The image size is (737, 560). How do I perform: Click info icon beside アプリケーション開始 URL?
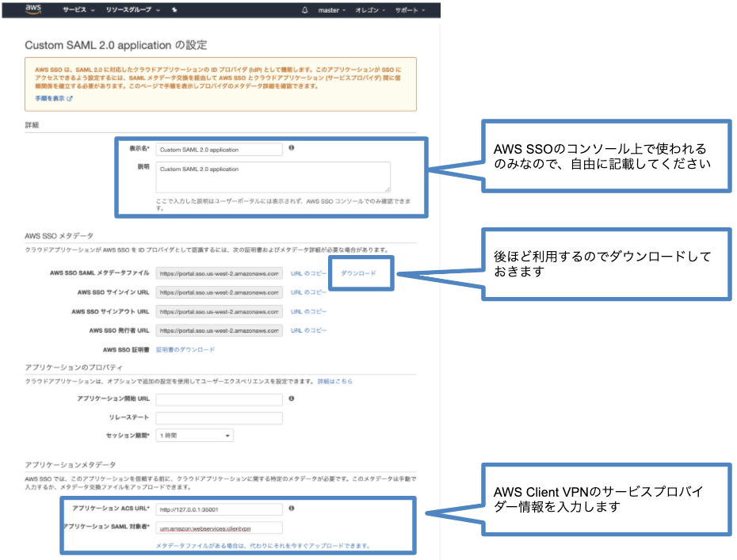[292, 398]
